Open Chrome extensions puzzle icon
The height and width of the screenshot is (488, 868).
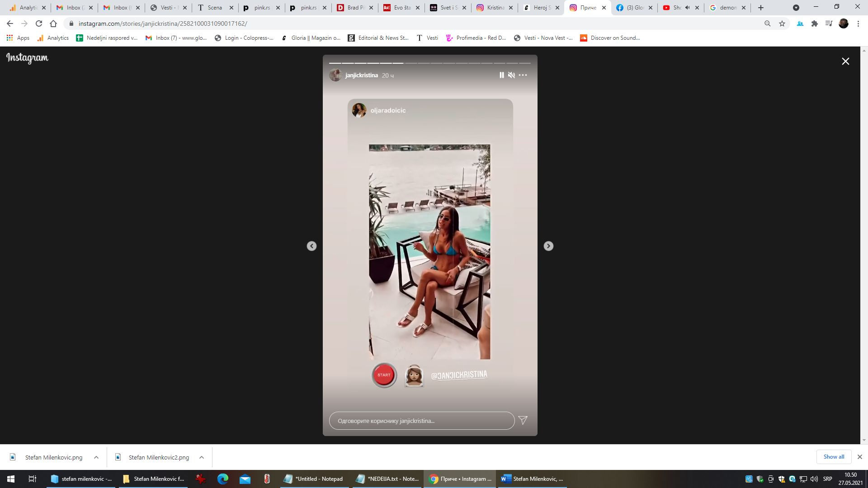pyautogui.click(x=815, y=23)
